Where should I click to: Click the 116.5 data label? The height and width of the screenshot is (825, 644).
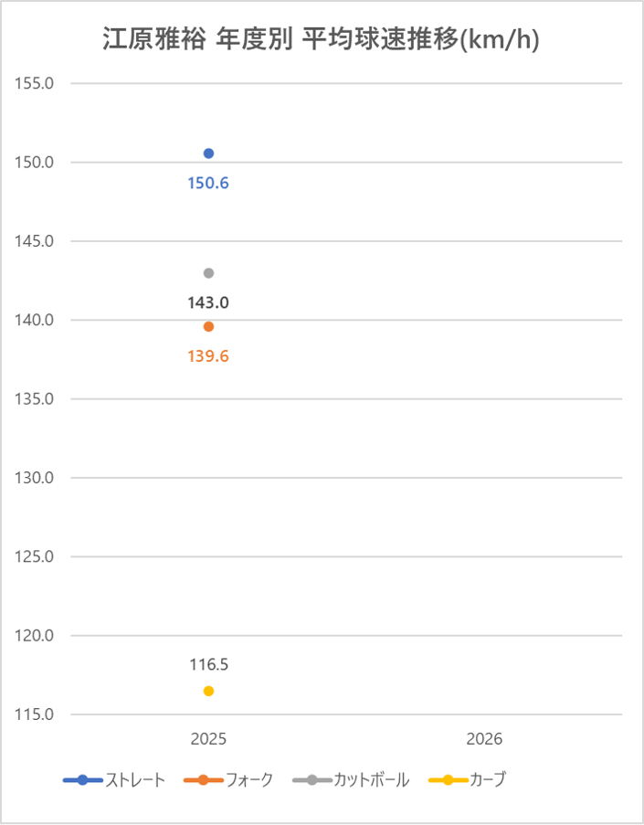(209, 664)
